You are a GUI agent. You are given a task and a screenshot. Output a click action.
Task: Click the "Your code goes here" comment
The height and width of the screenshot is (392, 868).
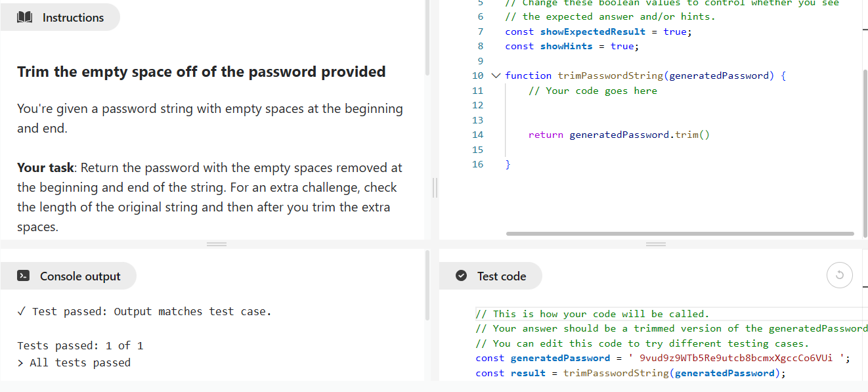pos(592,91)
